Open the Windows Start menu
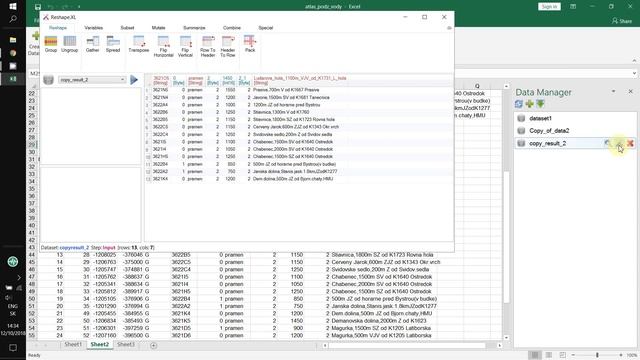 click(x=13, y=7)
